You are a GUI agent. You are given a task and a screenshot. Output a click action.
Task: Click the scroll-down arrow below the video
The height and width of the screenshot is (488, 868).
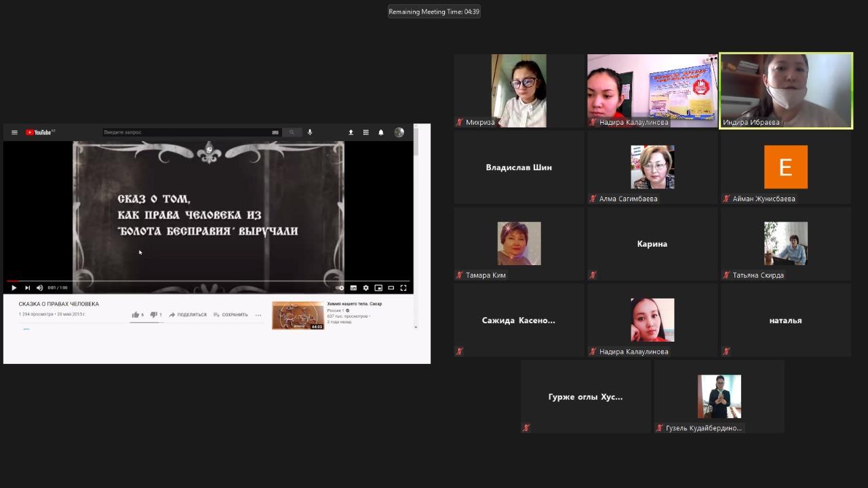click(x=416, y=327)
